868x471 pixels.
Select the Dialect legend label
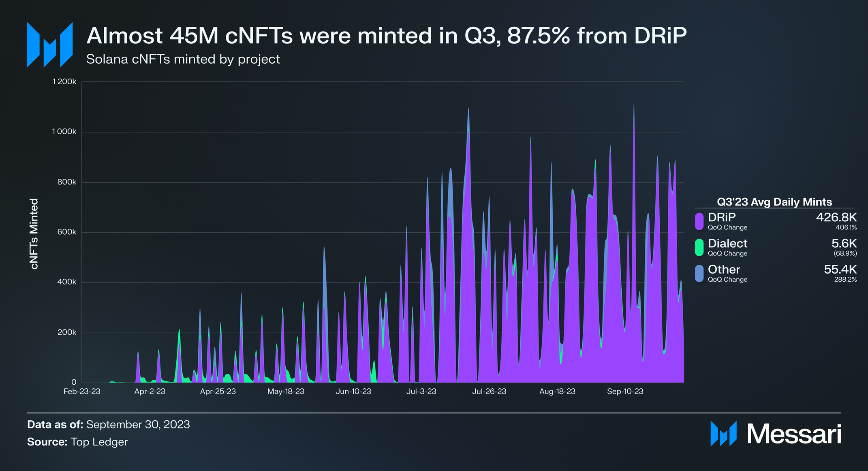[727, 243]
